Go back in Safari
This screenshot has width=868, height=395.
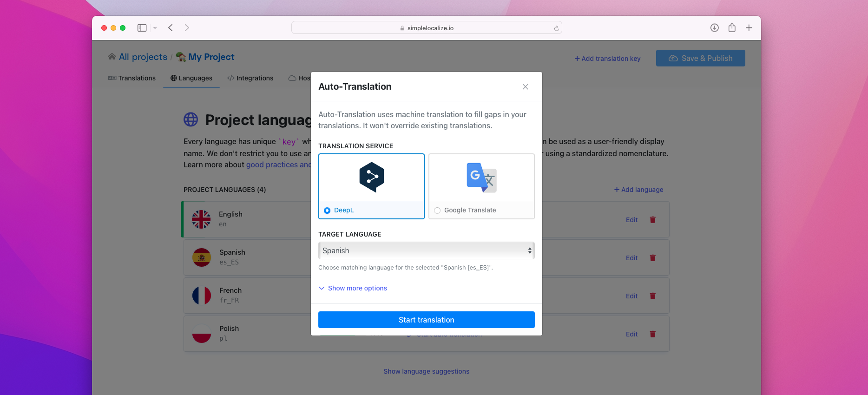tap(171, 28)
